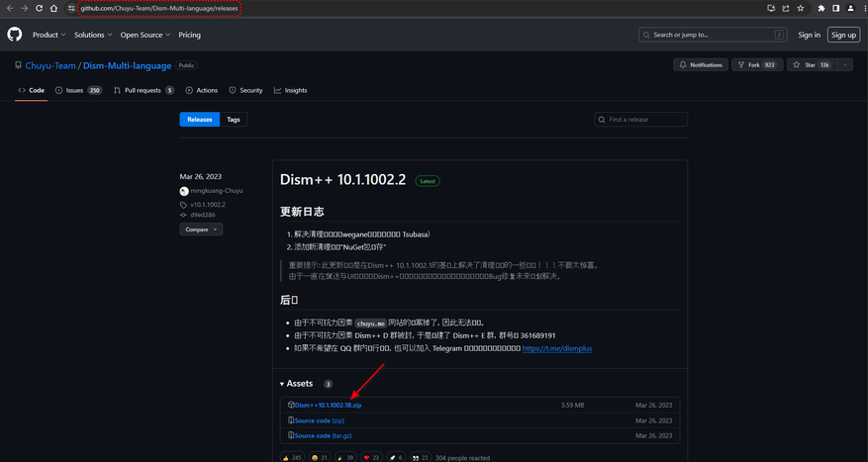Expand the Solutions menu
Viewport: 868px width, 462px height.
tap(93, 35)
